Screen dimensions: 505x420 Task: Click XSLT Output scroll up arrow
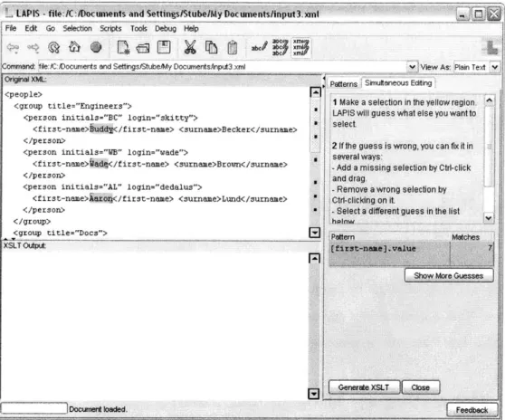point(314,258)
